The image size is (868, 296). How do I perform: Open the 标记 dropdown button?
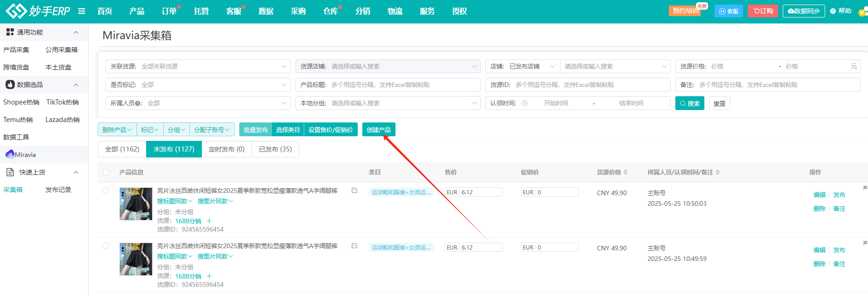pyautogui.click(x=150, y=130)
